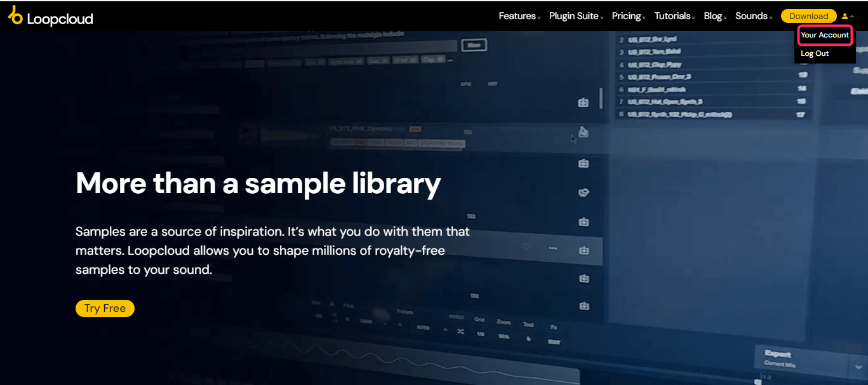Select Your Account from the account menu

[824, 35]
